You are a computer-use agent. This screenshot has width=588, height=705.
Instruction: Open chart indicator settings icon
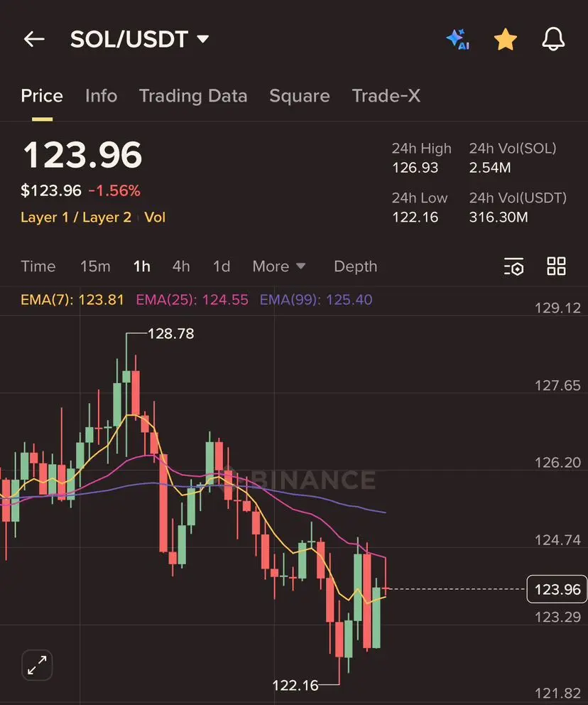[x=513, y=267]
